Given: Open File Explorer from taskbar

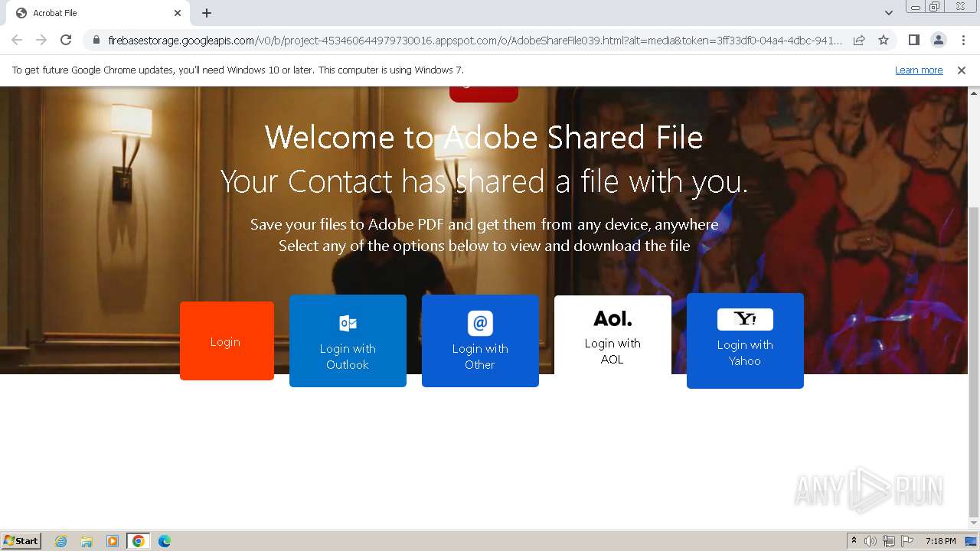Looking at the screenshot, I should click(x=87, y=541).
